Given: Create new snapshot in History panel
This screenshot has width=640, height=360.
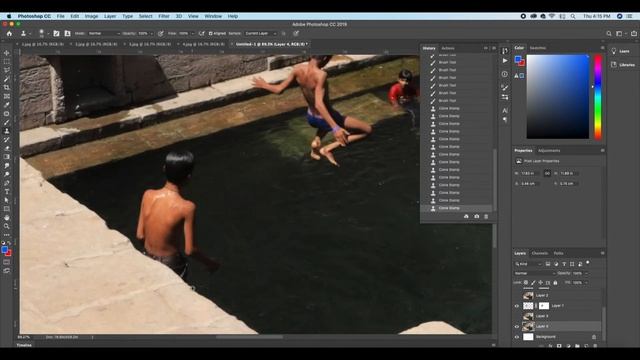Looking at the screenshot, I should click(476, 216).
